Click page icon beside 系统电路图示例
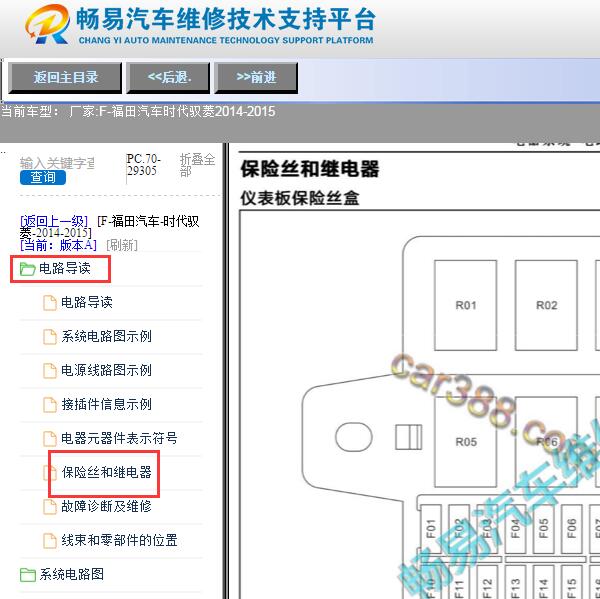600x599 pixels. pos(50,337)
